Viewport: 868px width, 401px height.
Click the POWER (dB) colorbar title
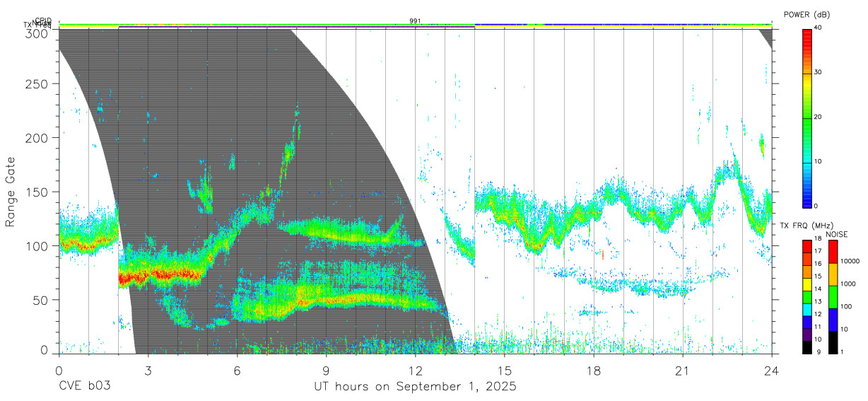pyautogui.click(x=807, y=15)
